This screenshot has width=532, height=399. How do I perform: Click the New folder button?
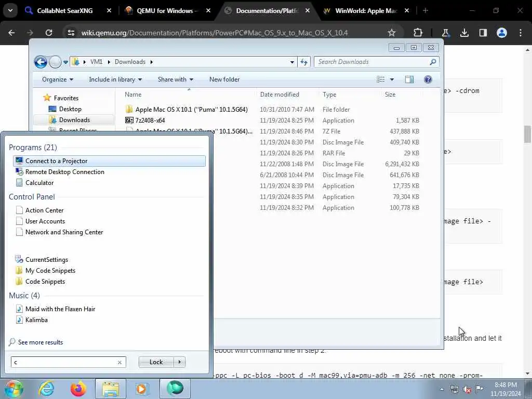point(224,79)
